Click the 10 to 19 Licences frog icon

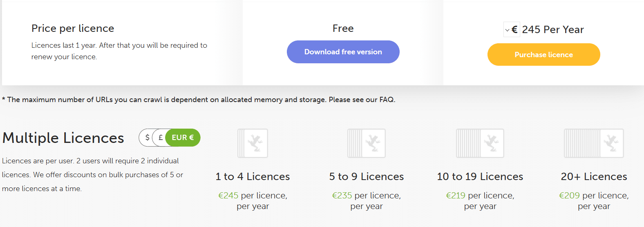[480, 143]
